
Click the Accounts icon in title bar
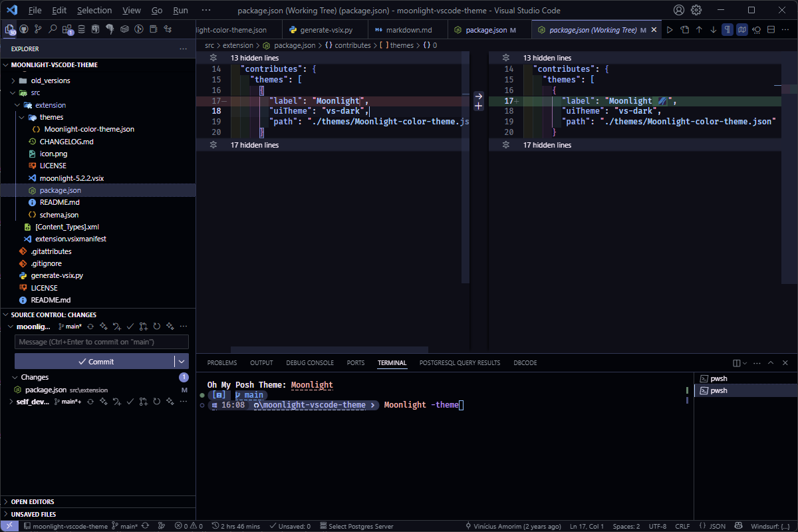coord(679,10)
